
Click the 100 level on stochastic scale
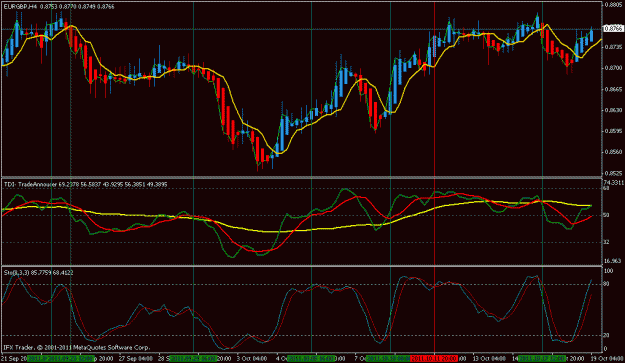coord(608,271)
